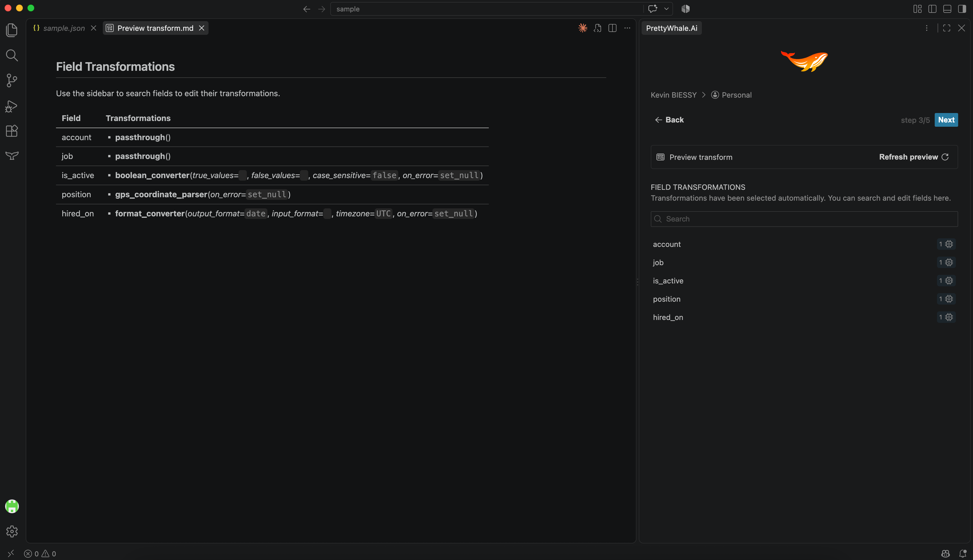The width and height of the screenshot is (973, 560).
Task: Open the editor More Actions ellipsis menu
Action: [627, 28]
